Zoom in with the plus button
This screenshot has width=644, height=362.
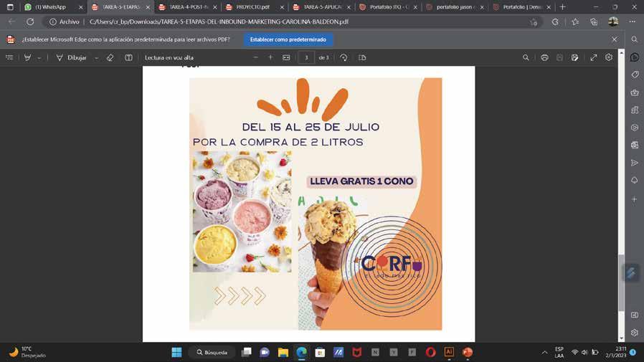[270, 57]
